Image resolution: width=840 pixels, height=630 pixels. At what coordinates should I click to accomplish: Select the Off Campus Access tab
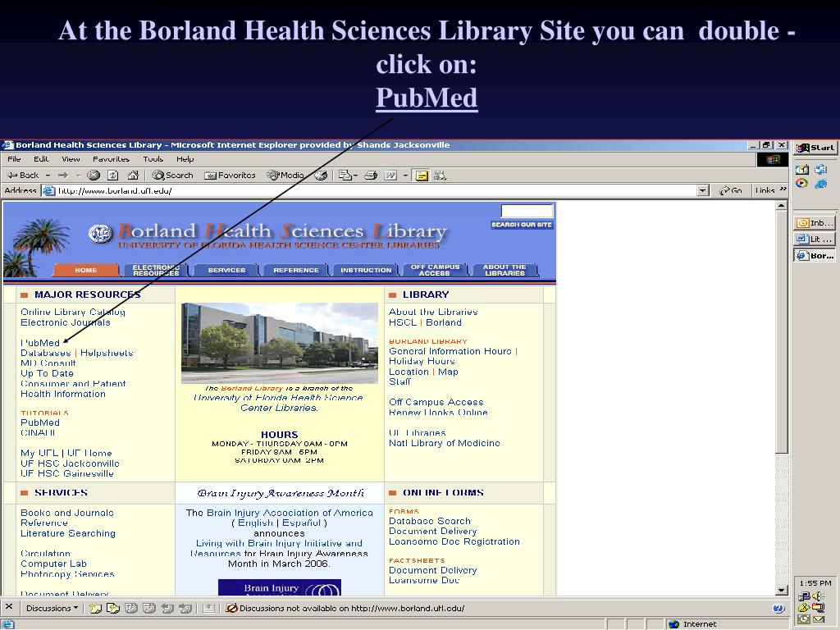pos(435,270)
